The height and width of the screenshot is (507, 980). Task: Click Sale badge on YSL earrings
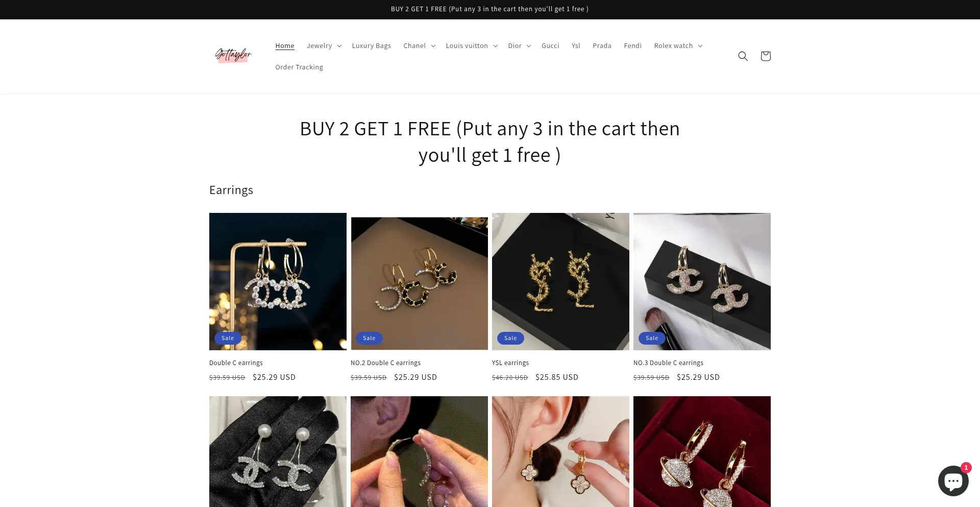point(510,338)
